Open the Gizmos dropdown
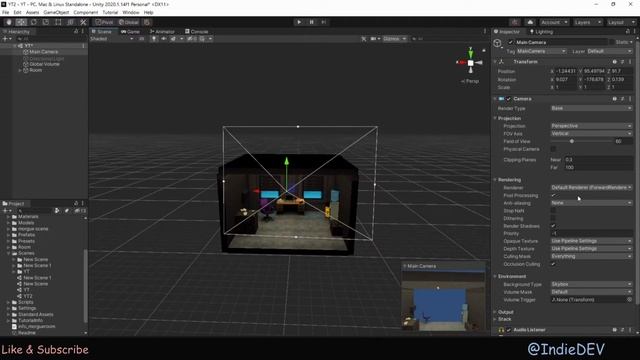Image resolution: width=640 pixels, height=360 pixels. point(394,39)
